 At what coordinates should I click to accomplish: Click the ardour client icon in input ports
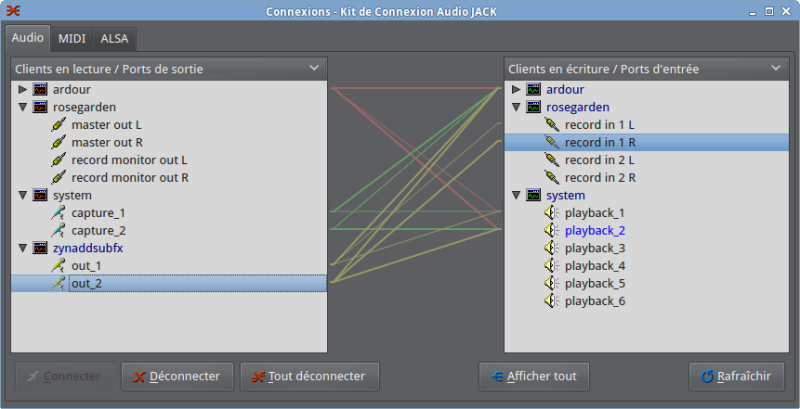(533, 89)
